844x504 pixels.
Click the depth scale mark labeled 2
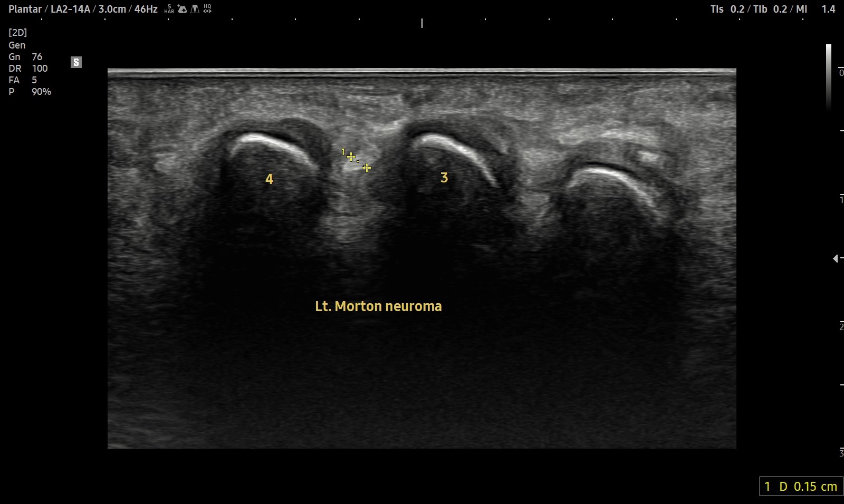(x=841, y=326)
